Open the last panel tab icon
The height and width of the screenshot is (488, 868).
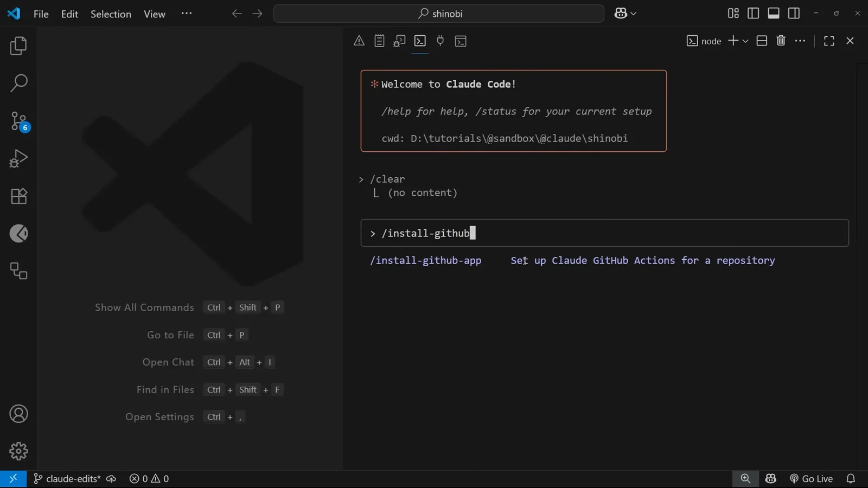tap(461, 41)
